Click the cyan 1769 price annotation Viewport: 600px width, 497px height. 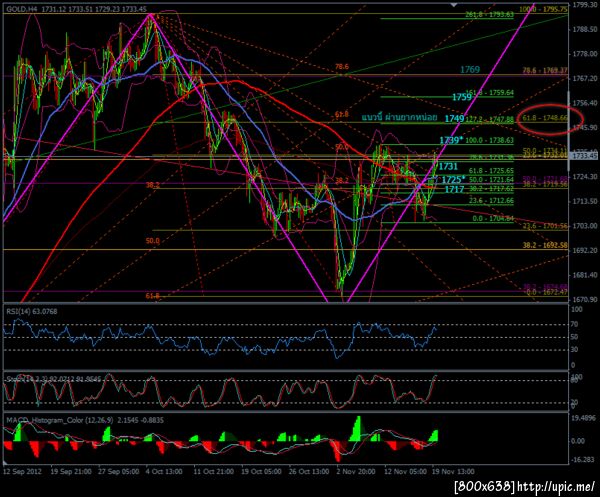pyautogui.click(x=470, y=70)
